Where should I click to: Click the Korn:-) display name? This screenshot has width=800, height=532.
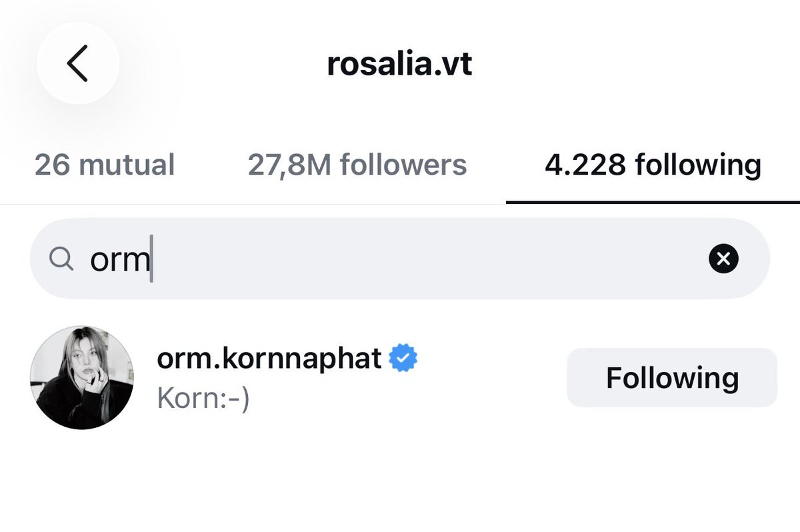[x=203, y=398]
